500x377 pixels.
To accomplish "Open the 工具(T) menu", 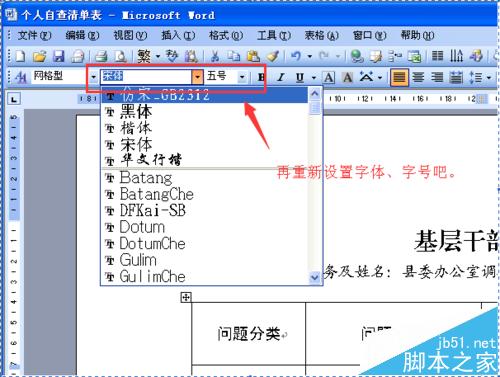I will pos(274,35).
